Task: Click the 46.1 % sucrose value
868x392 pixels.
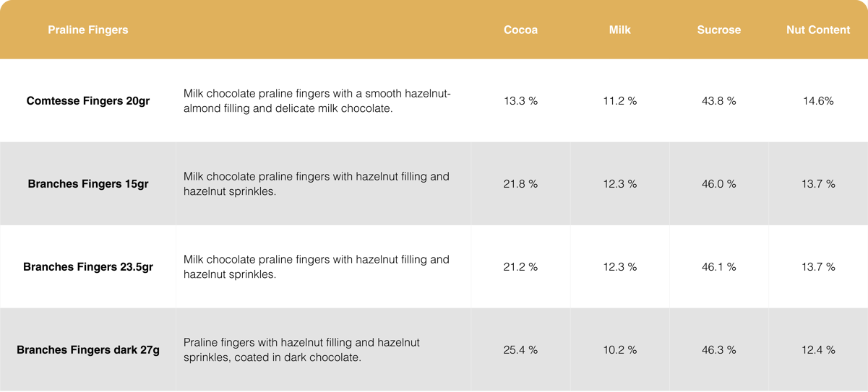Action: 718,267
